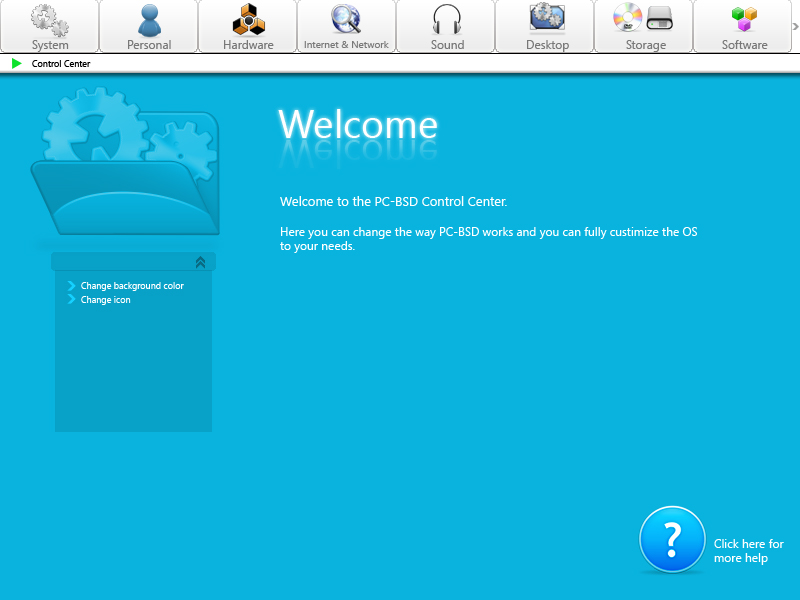Open the Desktop monitor icon
The height and width of the screenshot is (600, 800).
(547, 17)
